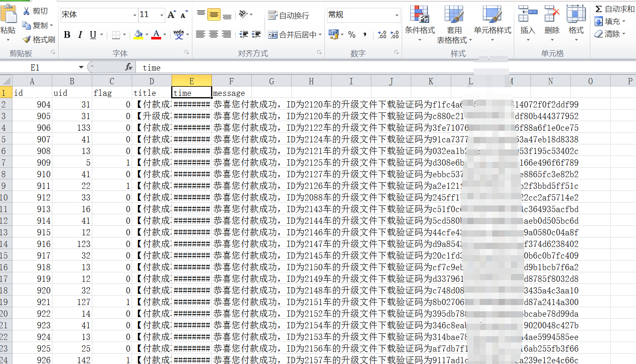Open clipboard pane launcher (剪贴板)
636x364 pixels.
[53, 52]
